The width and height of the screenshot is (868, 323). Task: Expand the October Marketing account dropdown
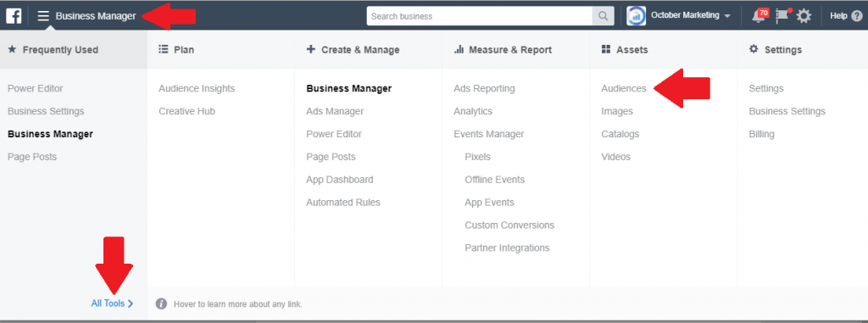tap(726, 16)
